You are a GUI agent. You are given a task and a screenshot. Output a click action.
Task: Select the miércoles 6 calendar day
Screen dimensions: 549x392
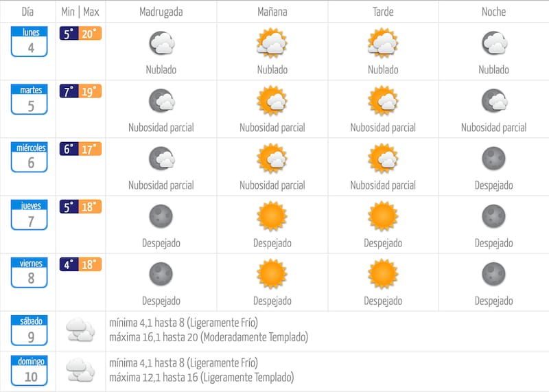point(30,157)
